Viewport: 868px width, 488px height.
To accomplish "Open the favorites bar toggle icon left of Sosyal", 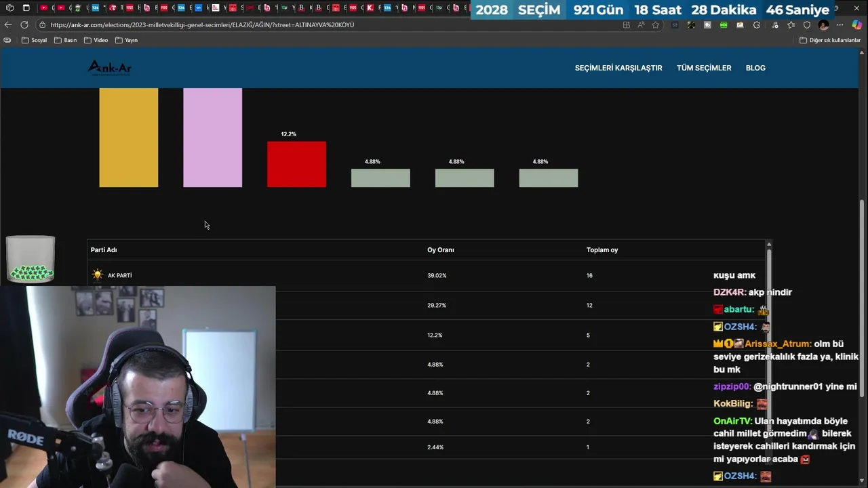I will [x=7, y=40].
